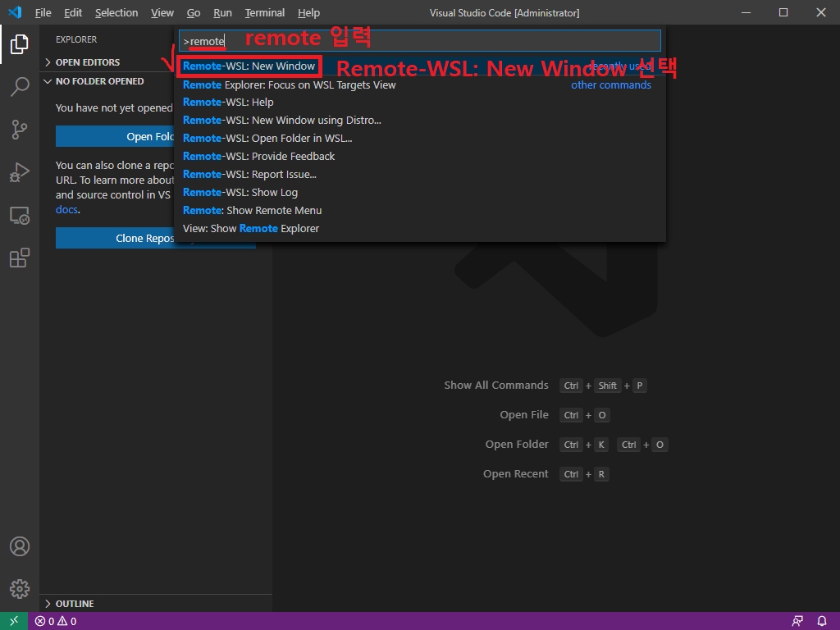Image resolution: width=840 pixels, height=630 pixels.
Task: Open the Remote Explorer icon
Action: click(20, 216)
